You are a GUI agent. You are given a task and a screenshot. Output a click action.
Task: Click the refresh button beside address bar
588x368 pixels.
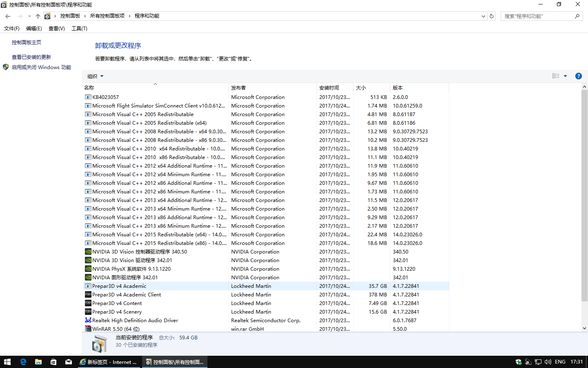(492, 16)
